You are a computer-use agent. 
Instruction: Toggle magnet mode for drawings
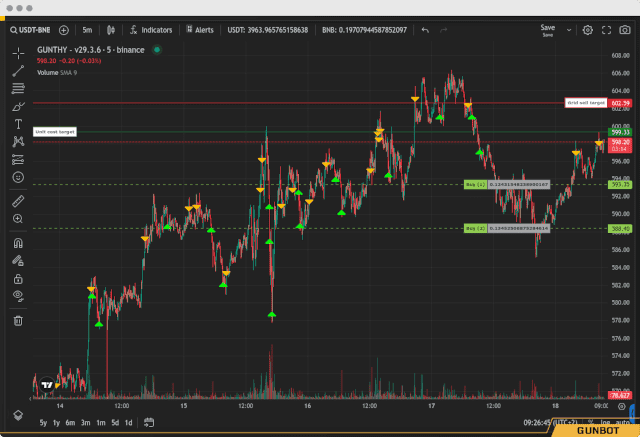coord(18,242)
